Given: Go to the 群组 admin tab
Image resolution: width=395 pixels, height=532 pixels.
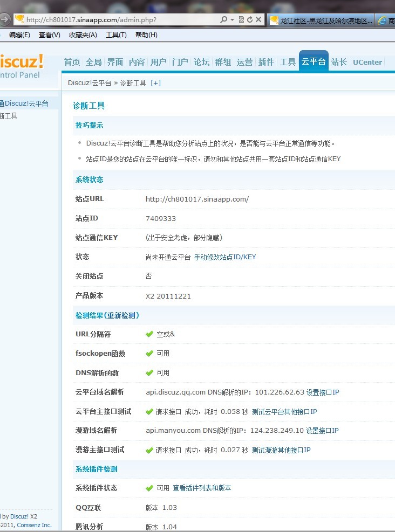Looking at the screenshot, I should [223, 62].
